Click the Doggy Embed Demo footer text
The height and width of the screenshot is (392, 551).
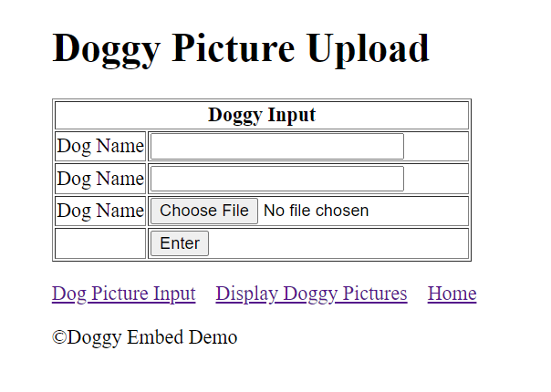tap(152, 337)
